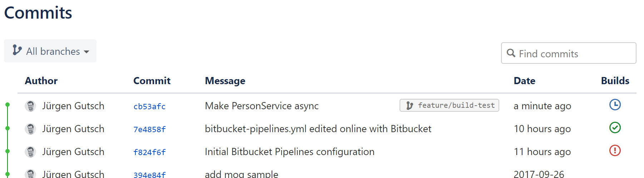
Task: Click Jürgen Gutsch name in first row
Action: tap(73, 106)
